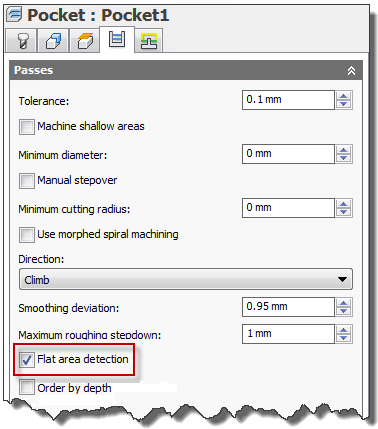Click the Maximum roughing stepdown field
Screen dimensions: 378x429
288,334
